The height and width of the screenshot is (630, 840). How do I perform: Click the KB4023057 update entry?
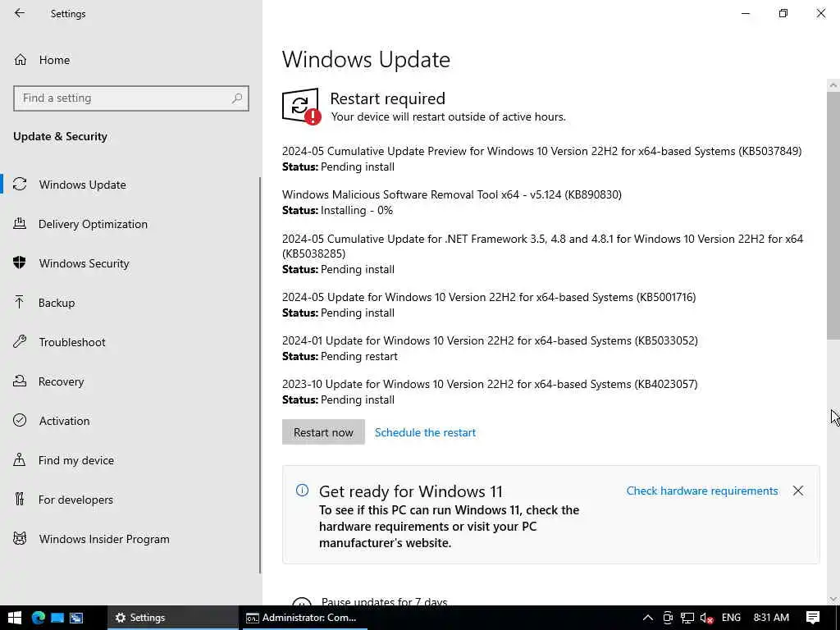point(490,384)
